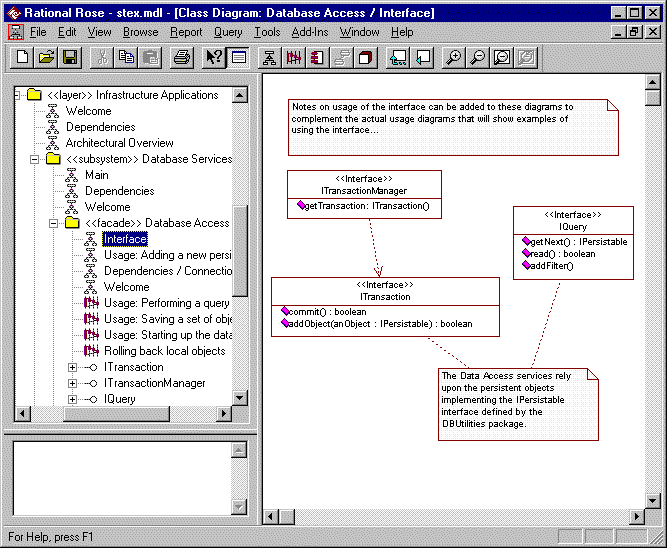This screenshot has width=667, height=548.
Task: Select the ITransaction class name
Action: [385, 297]
